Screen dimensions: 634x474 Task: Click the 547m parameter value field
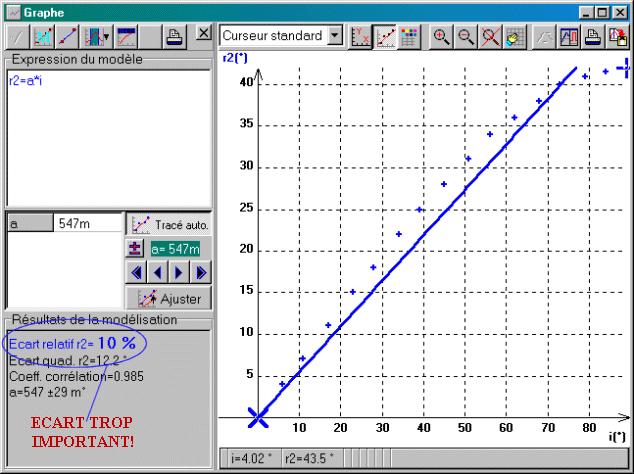[x=88, y=224]
